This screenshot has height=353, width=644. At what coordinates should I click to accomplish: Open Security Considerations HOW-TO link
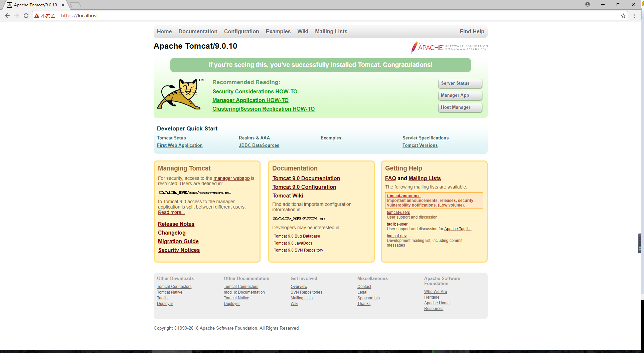255,91
